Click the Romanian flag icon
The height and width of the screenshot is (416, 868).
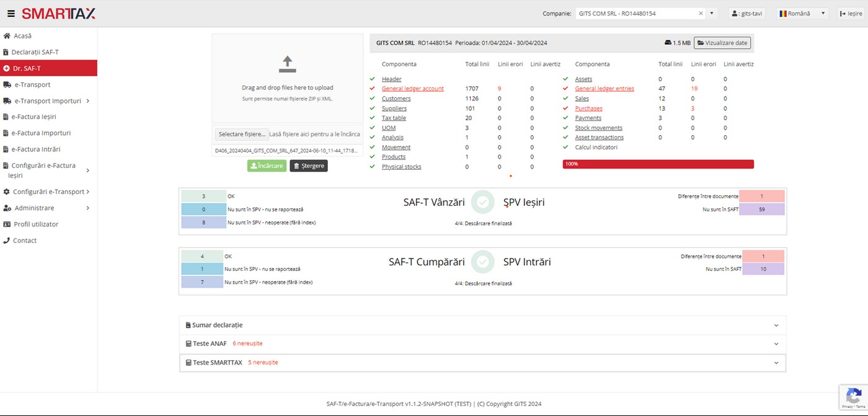click(783, 13)
